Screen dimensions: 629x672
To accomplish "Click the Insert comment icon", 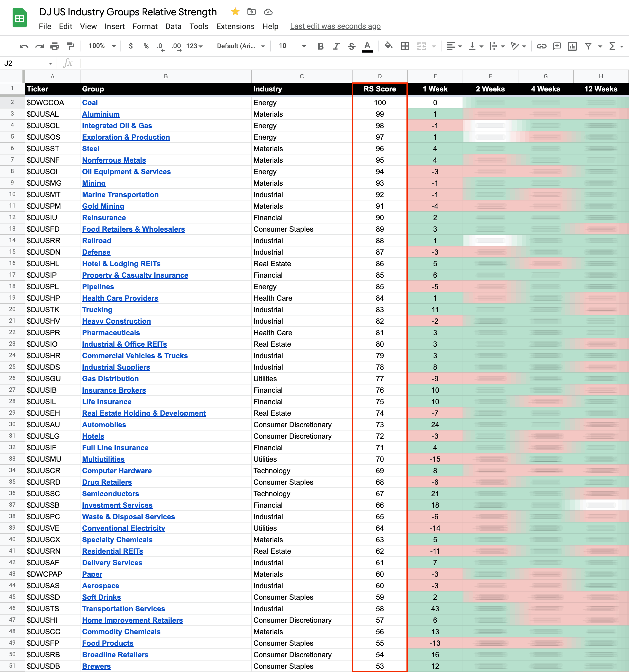I will click(x=557, y=46).
